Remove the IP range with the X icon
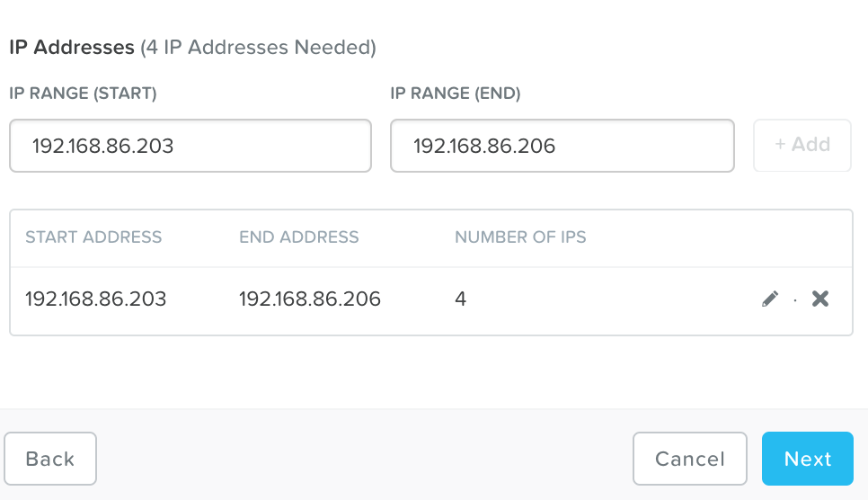Screen dimensions: 868x500 coord(819,299)
